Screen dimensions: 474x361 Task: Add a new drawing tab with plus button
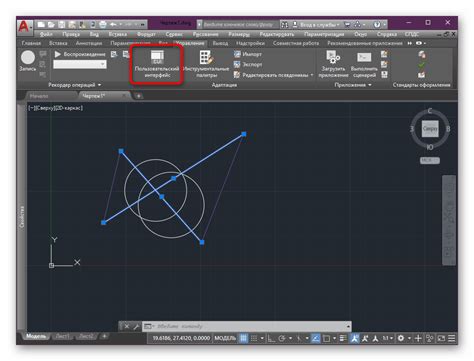tap(138, 96)
